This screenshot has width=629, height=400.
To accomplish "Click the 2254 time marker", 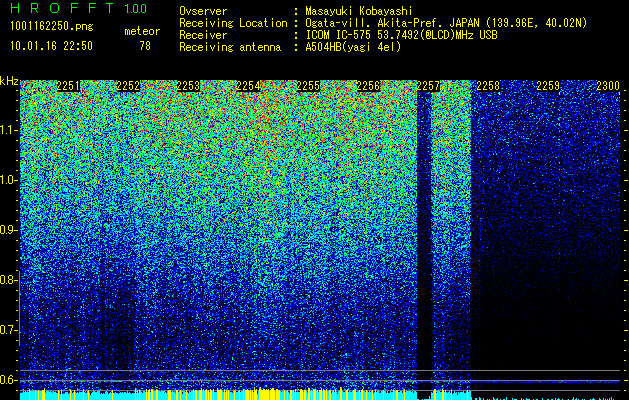I will (x=248, y=86).
